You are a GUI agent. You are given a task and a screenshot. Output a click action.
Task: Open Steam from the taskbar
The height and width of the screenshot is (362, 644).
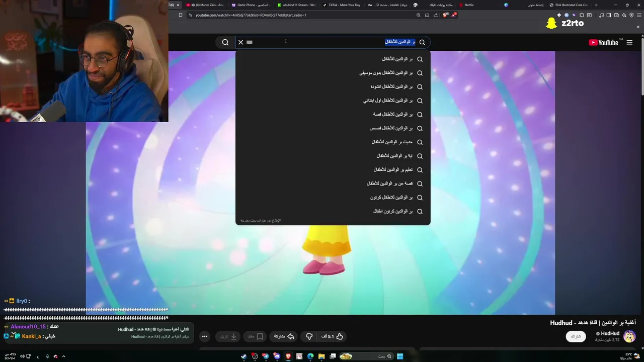pyautogui.click(x=244, y=356)
